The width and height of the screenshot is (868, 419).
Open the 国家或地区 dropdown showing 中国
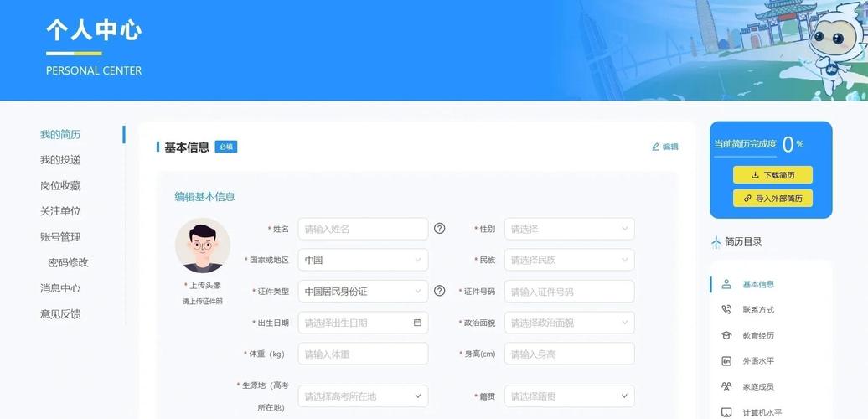click(x=363, y=260)
